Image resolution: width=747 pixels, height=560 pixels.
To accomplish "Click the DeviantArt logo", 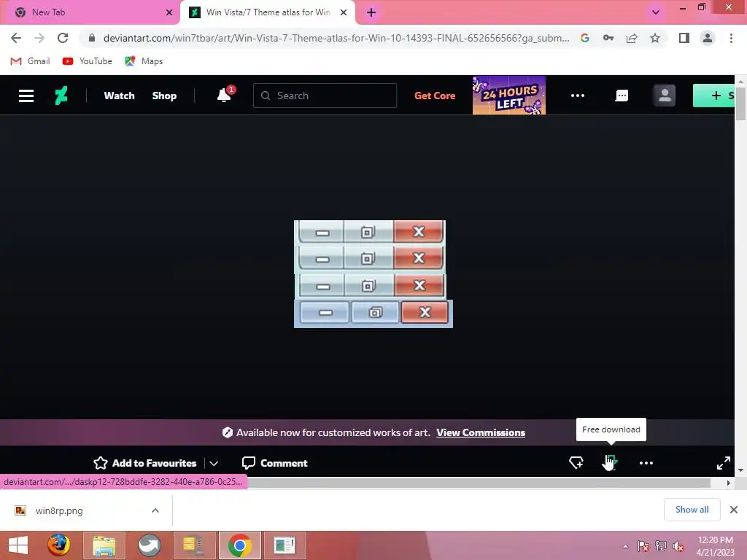I will [61, 96].
